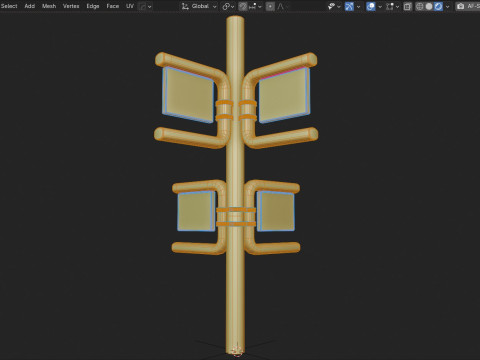Viewport: 480px width, 360px height.
Task: Open the Face menu
Action: tap(113, 6)
